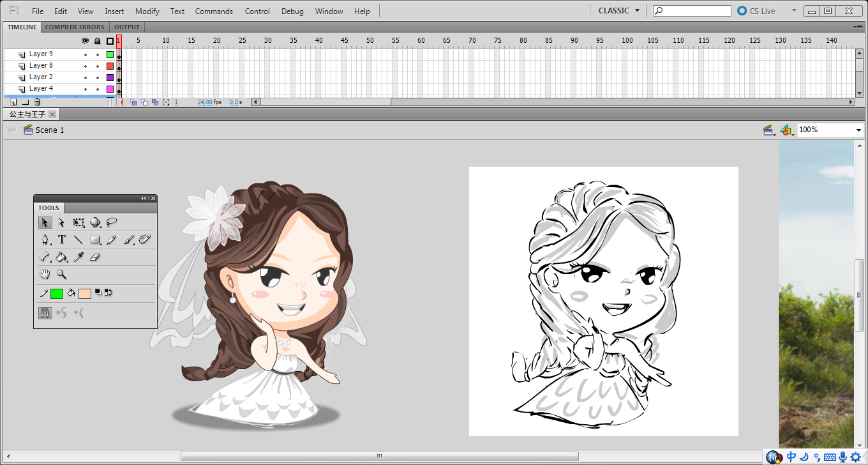Select the Paint Bucket tool
The height and width of the screenshot is (465, 868).
(62, 257)
